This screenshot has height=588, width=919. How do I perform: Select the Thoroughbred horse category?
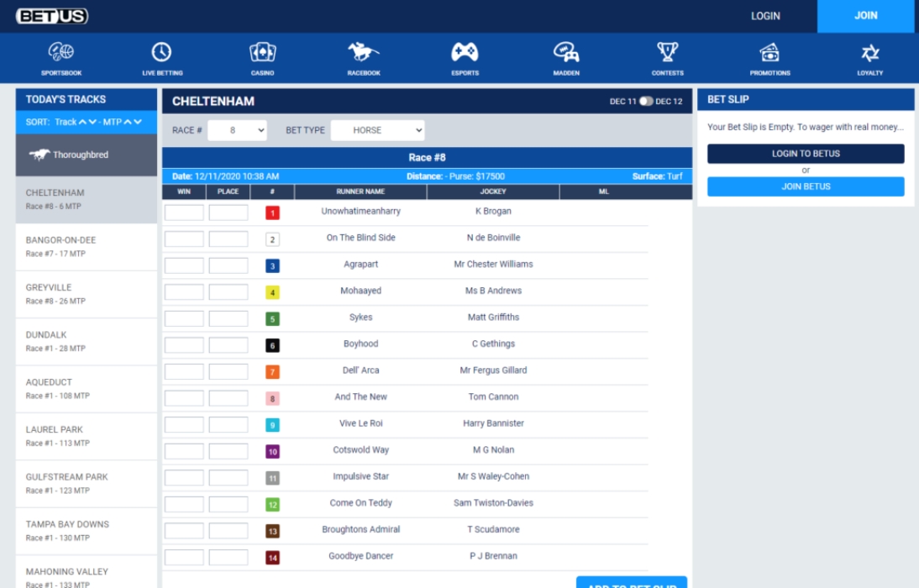[x=87, y=155]
